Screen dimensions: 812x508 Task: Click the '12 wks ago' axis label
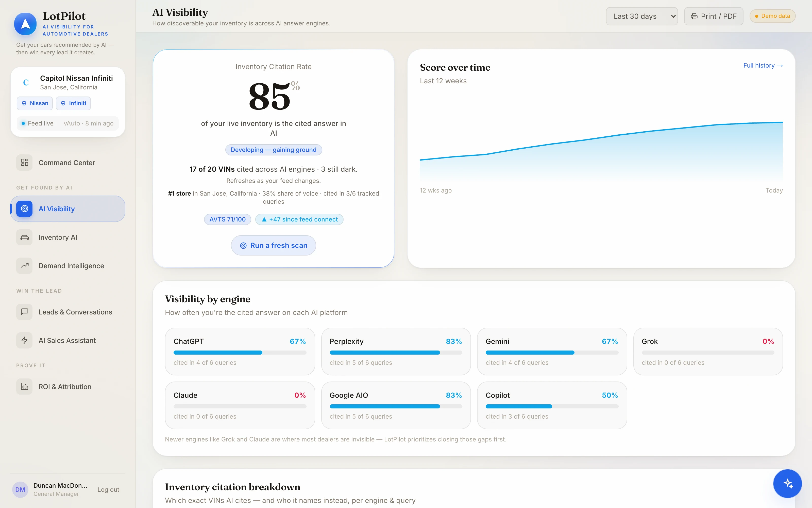(435, 190)
